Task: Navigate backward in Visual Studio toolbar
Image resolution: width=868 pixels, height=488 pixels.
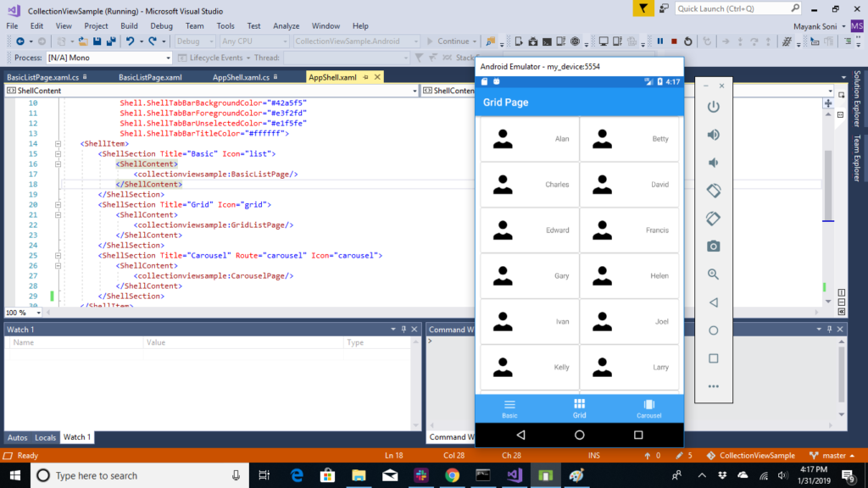Action: coord(20,41)
